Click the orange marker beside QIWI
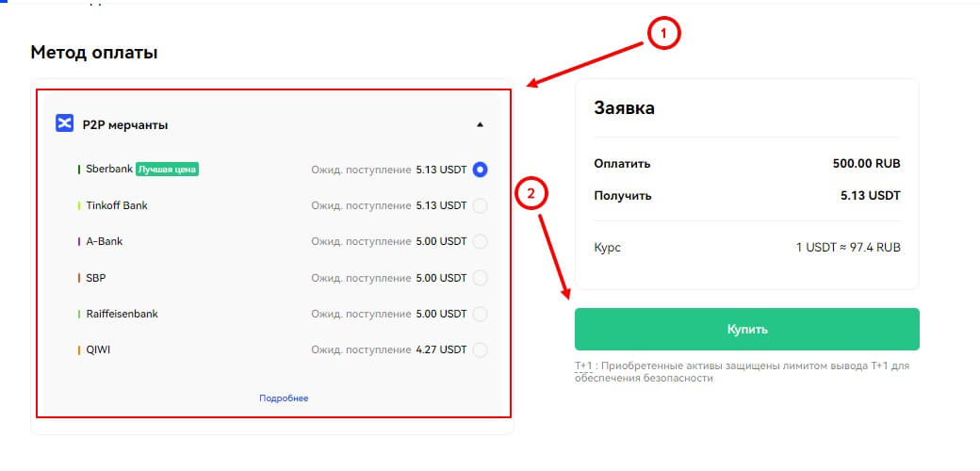 coord(79,349)
